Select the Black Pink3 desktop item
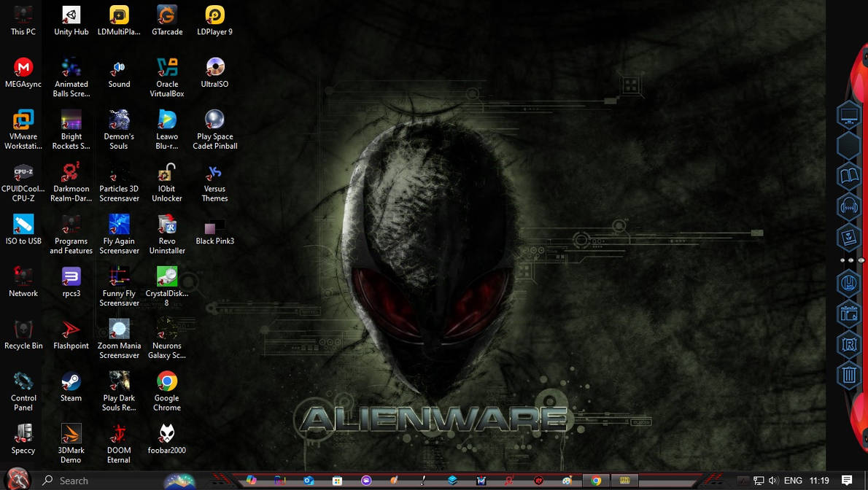This screenshot has height=490, width=868. 214,231
